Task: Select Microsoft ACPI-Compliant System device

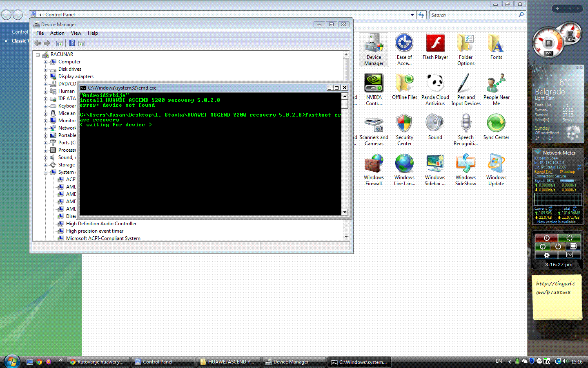Action: coord(103,238)
